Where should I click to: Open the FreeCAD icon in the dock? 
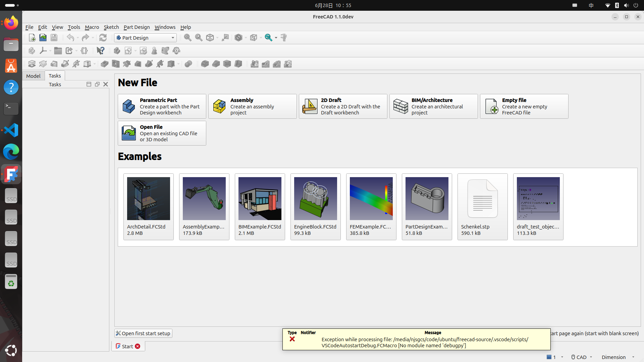[11, 174]
